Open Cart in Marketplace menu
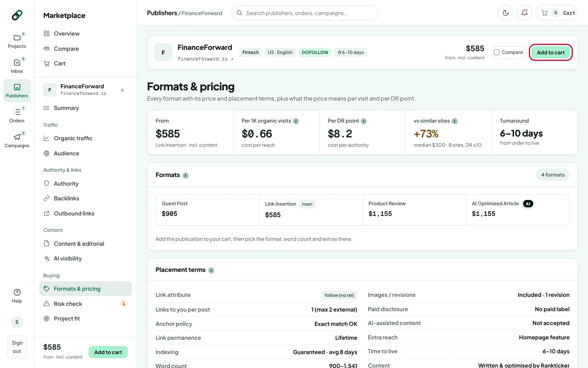Screen dimensions: 588x368 click(85, 63)
